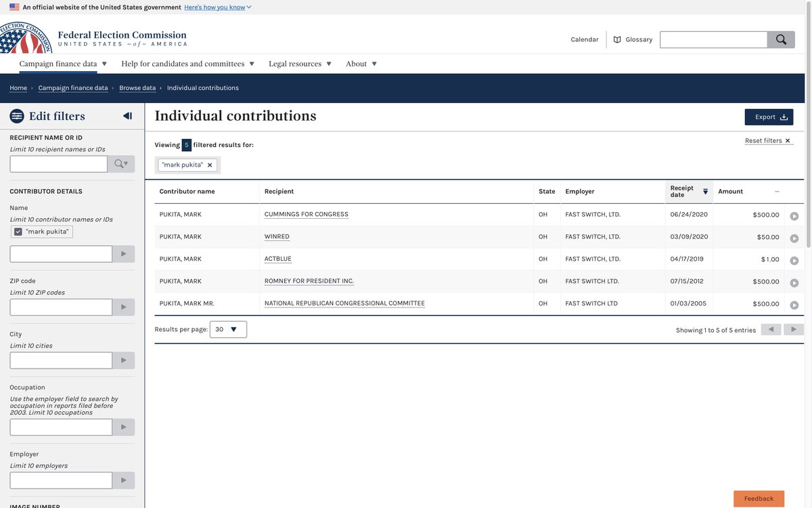Click the 01/03/2005 receipt date cell
The height and width of the screenshot is (508, 812).
coord(688,303)
